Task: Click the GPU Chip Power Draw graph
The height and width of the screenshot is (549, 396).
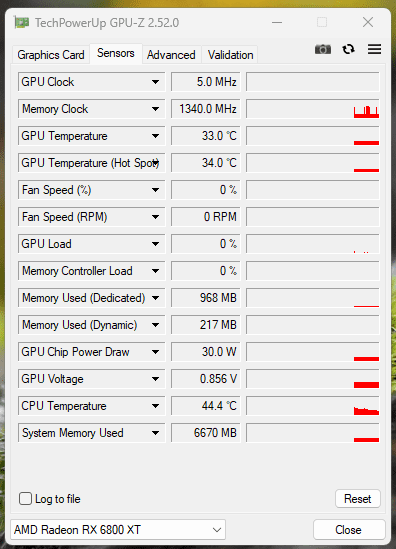Action: click(x=313, y=352)
